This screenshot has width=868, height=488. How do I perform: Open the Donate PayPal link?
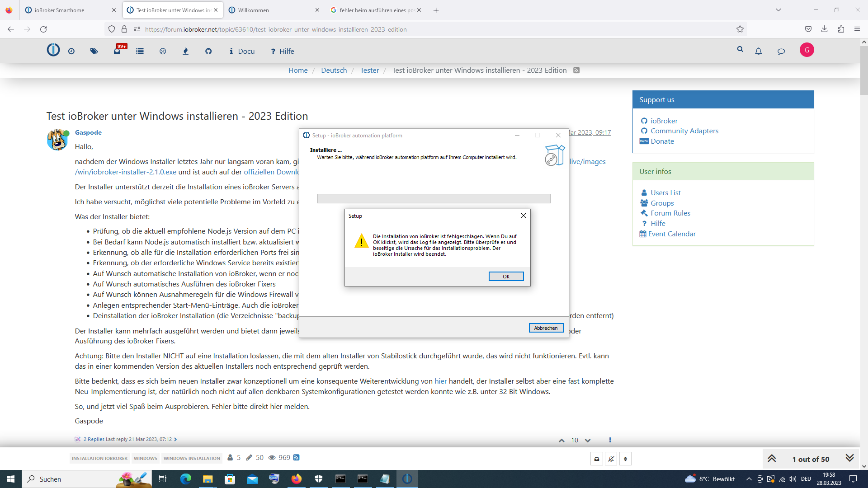tap(662, 141)
